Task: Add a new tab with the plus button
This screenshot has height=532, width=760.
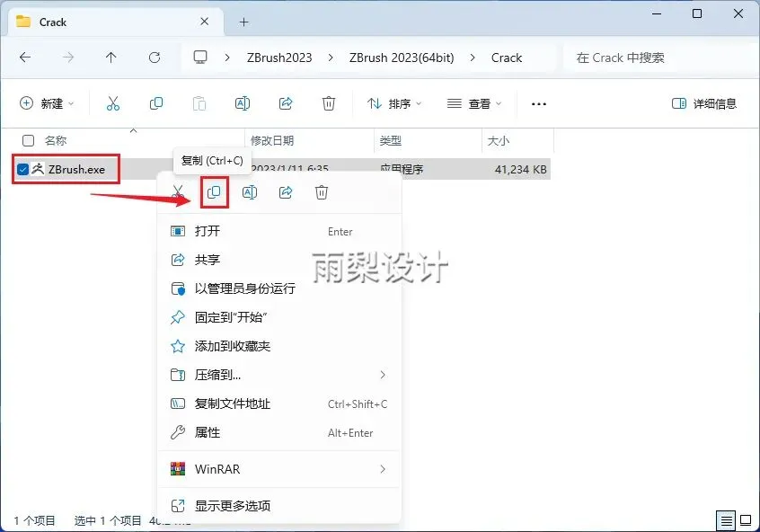Action: tap(243, 22)
